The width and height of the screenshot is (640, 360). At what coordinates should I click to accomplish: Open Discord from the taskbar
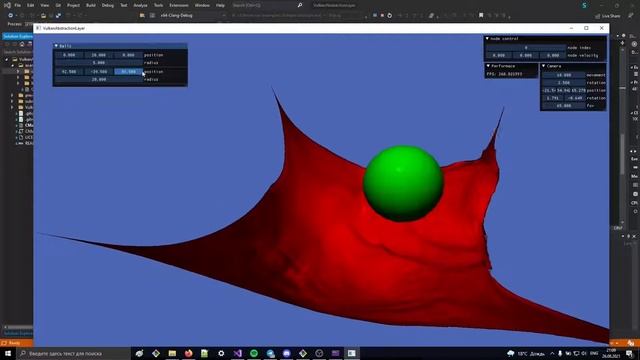[x=287, y=353]
